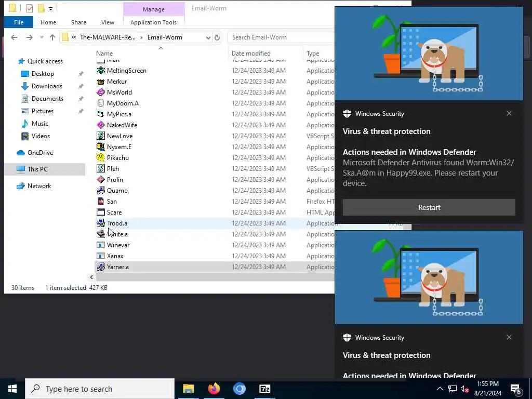Click the Back navigation arrow
The image size is (532, 399).
pyautogui.click(x=14, y=37)
